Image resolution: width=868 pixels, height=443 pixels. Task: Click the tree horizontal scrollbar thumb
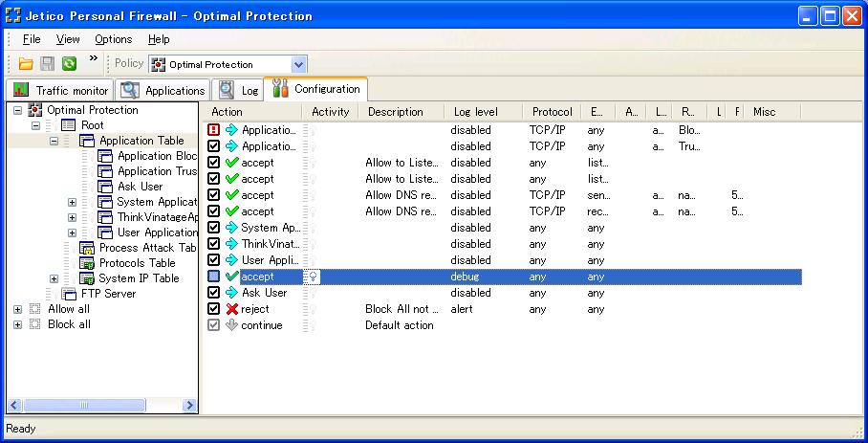point(84,406)
